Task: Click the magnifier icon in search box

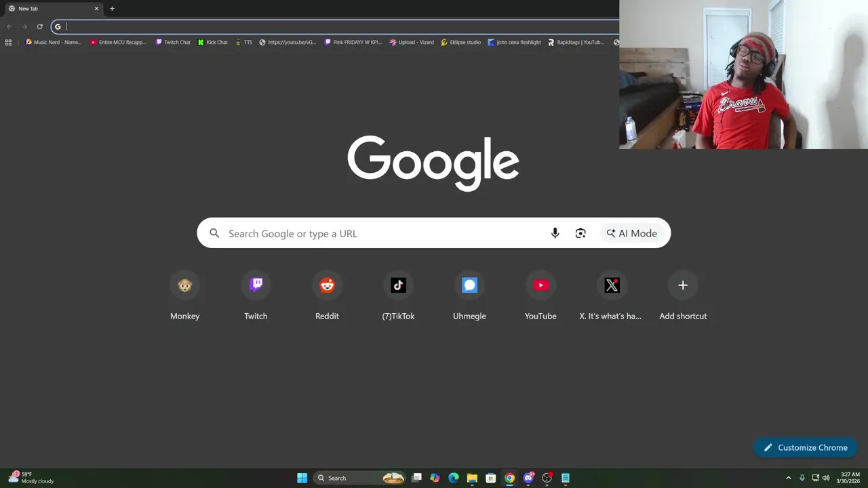Action: 214,233
